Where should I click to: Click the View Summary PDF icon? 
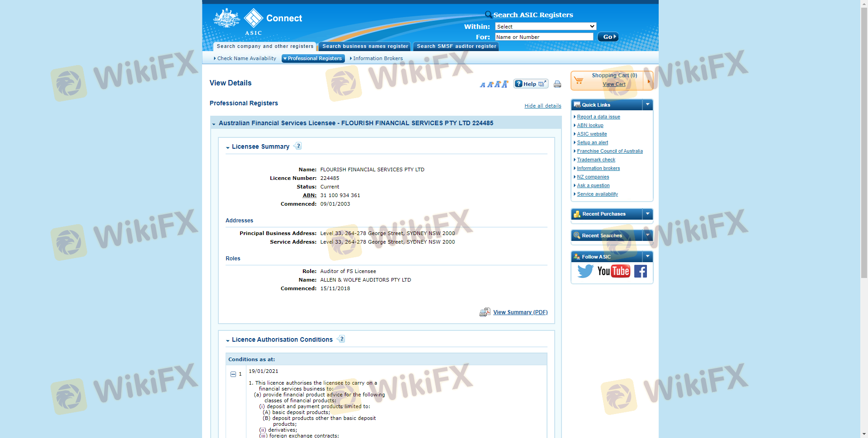coord(485,312)
